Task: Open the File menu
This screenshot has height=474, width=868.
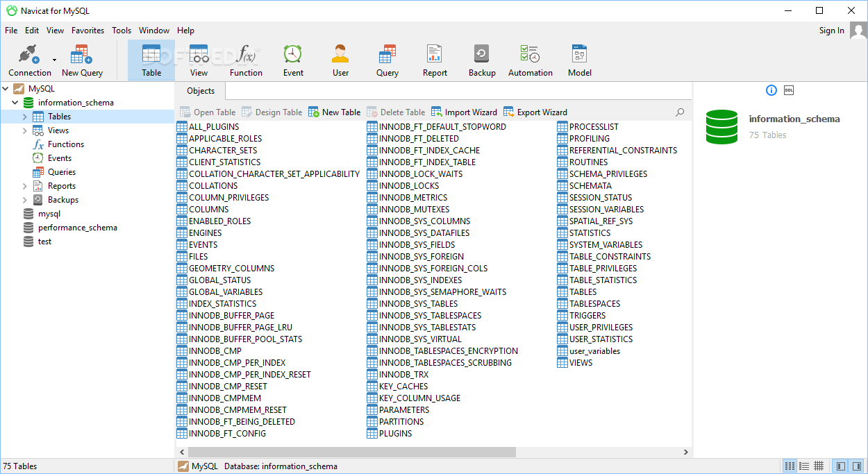Action: (x=11, y=31)
